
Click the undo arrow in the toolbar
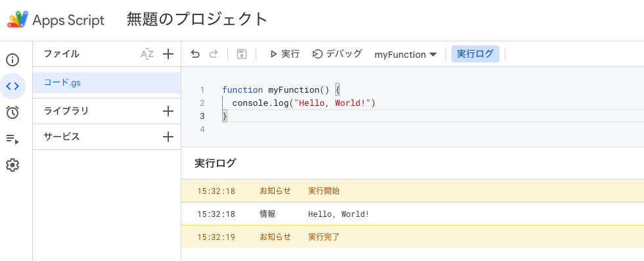(196, 55)
